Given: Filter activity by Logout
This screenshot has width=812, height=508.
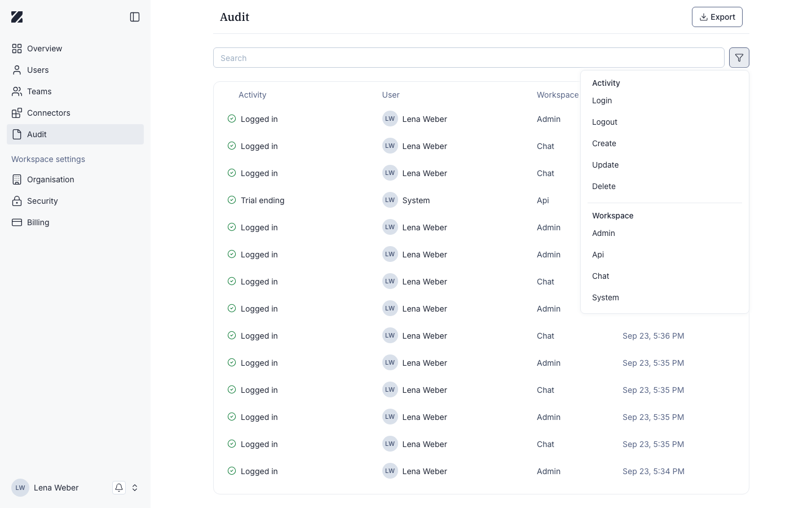Looking at the screenshot, I should 665,122.
